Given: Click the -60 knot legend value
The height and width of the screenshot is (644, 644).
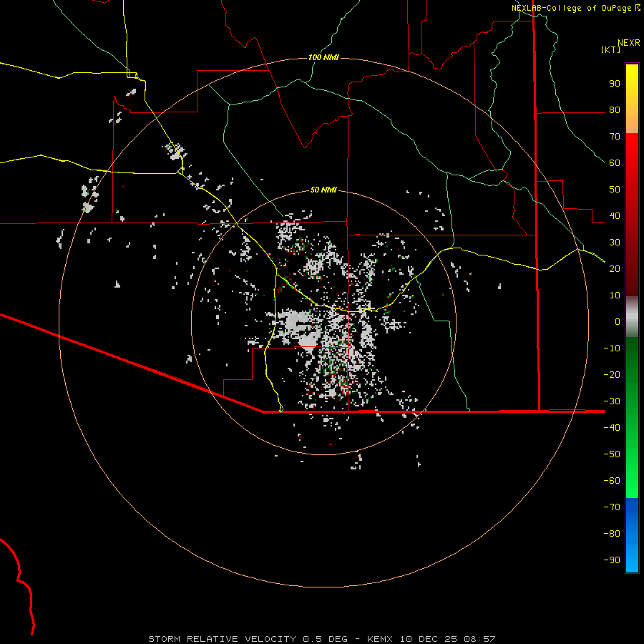Looking at the screenshot, I should coord(612,481).
